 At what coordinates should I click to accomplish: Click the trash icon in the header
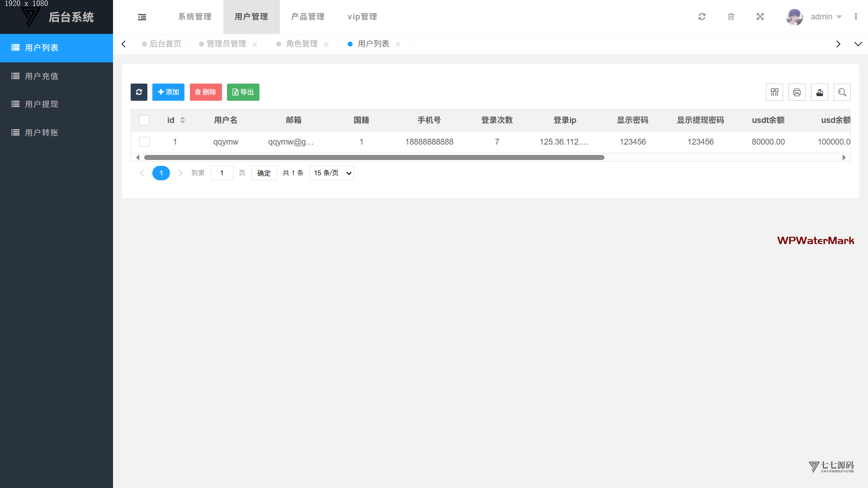731,17
